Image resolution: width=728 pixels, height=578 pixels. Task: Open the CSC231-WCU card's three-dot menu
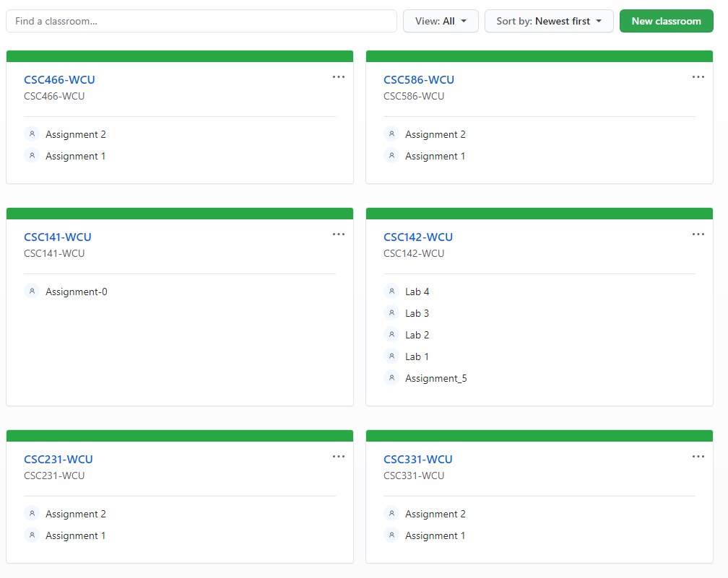point(339,457)
